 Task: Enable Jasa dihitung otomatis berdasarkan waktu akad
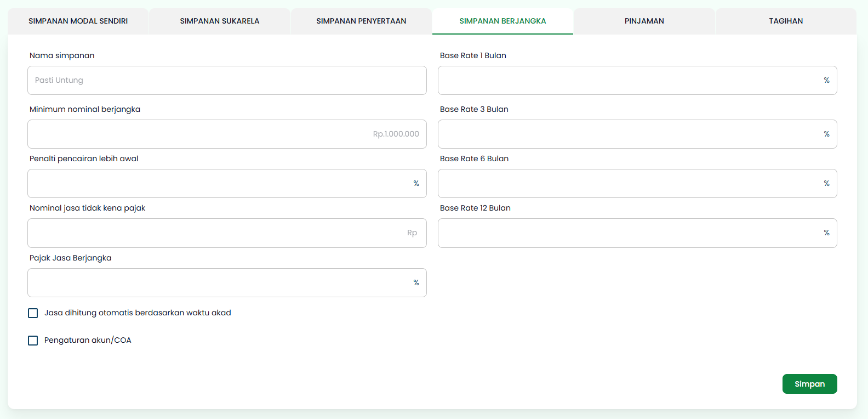pos(33,313)
